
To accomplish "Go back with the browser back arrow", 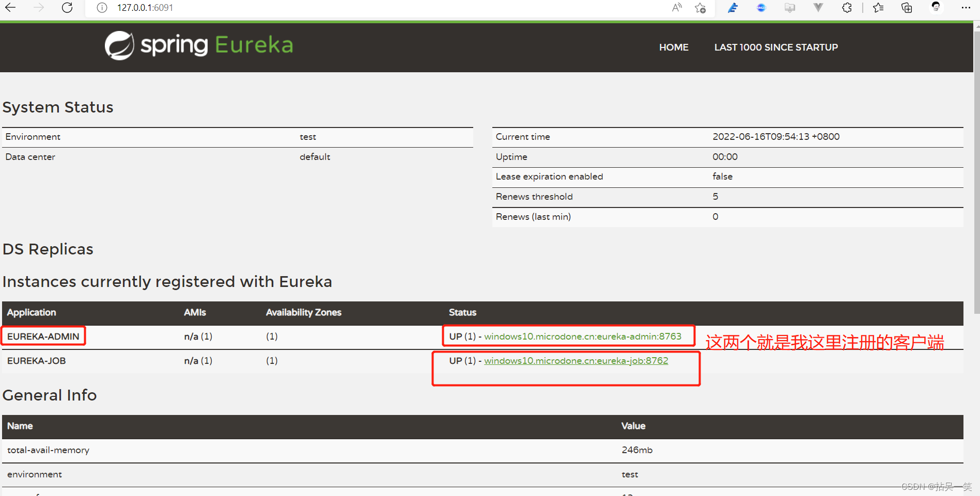I will [x=10, y=8].
